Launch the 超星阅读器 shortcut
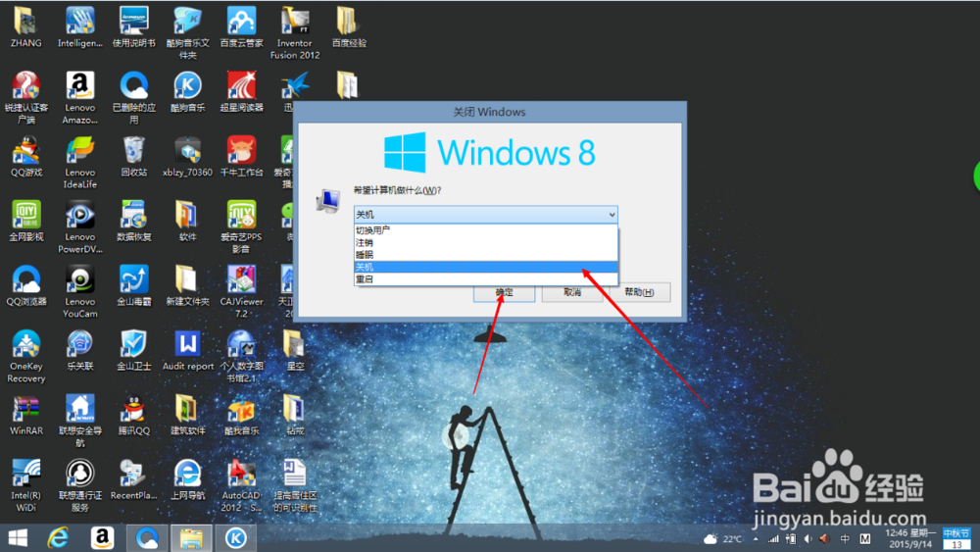This screenshot has height=552, width=980. [x=241, y=92]
